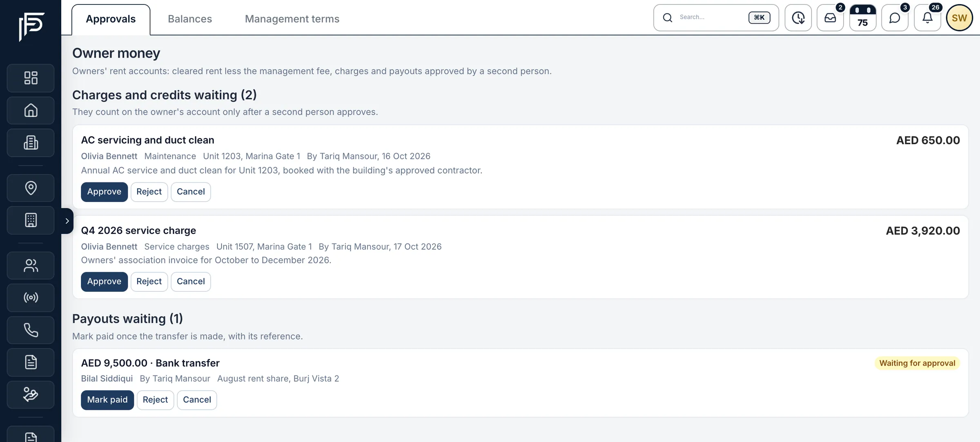Click Unit 1203, Marina Gate 1 text
The image size is (980, 442).
pos(252,156)
